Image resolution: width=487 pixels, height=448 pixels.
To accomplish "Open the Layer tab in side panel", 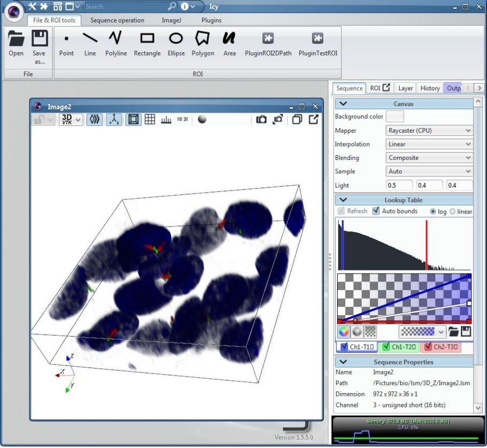I will 405,88.
